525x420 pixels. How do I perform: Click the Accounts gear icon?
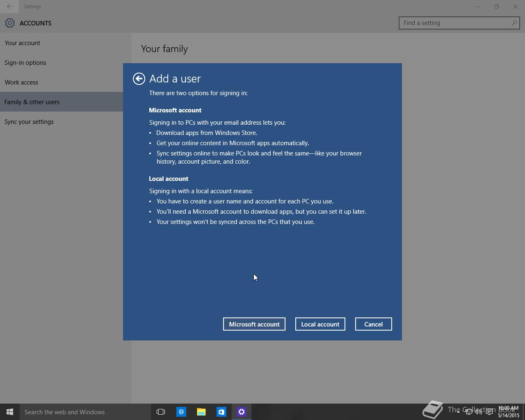(10, 23)
